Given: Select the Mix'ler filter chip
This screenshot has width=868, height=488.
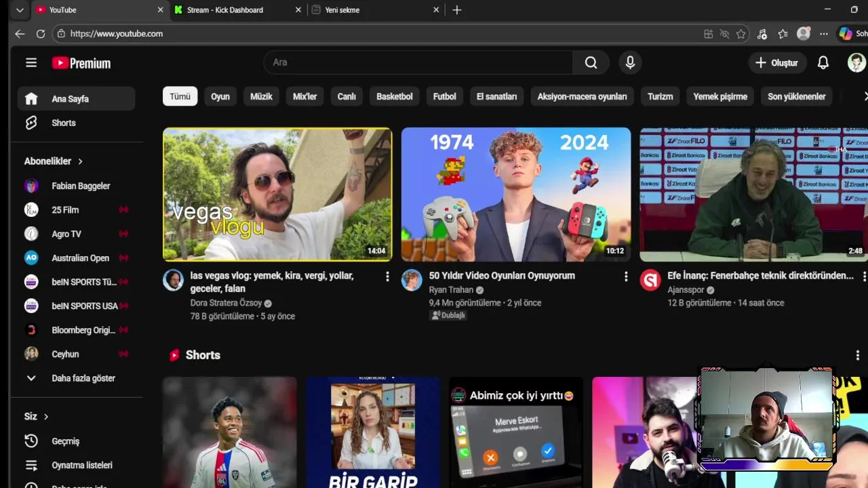Looking at the screenshot, I should coord(304,96).
